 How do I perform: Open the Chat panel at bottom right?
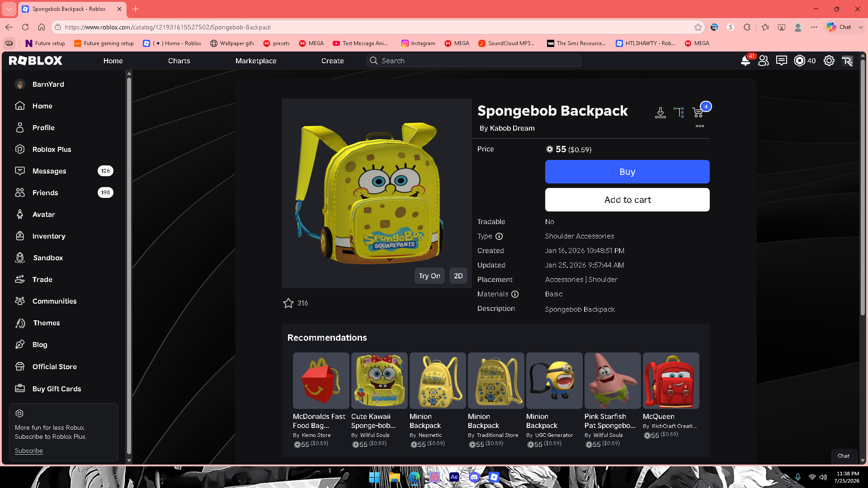point(844,456)
